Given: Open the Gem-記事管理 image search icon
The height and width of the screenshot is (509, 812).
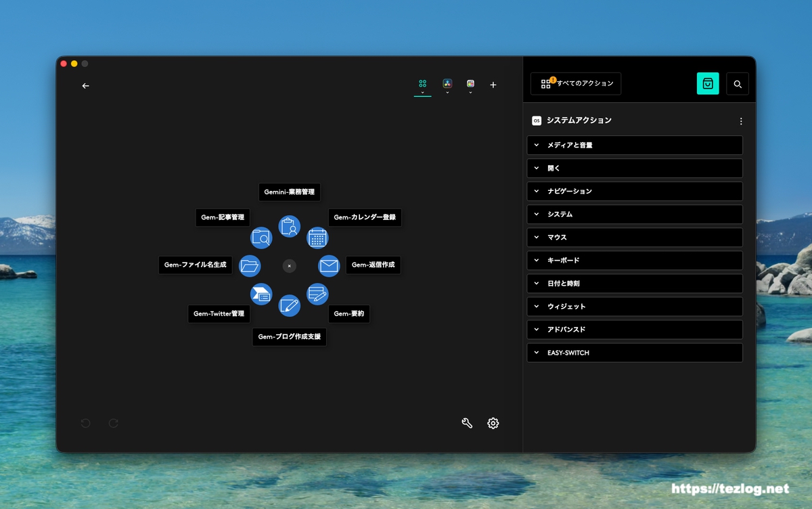Looking at the screenshot, I should pyautogui.click(x=261, y=238).
